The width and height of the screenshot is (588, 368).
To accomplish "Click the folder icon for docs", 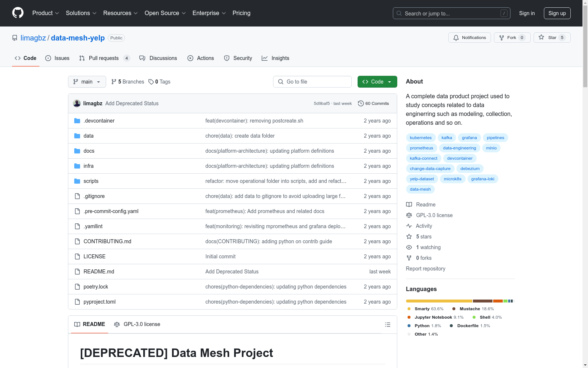I will pyautogui.click(x=77, y=151).
